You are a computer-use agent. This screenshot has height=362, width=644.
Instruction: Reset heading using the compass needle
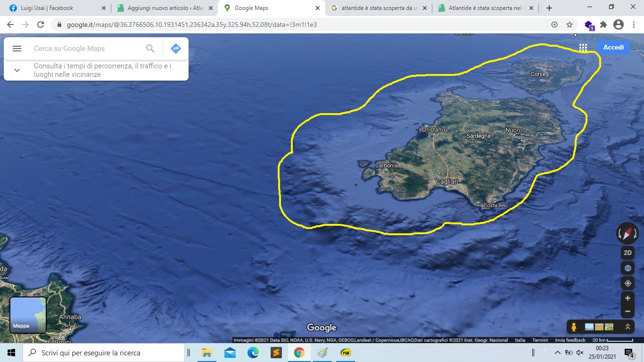click(x=627, y=234)
